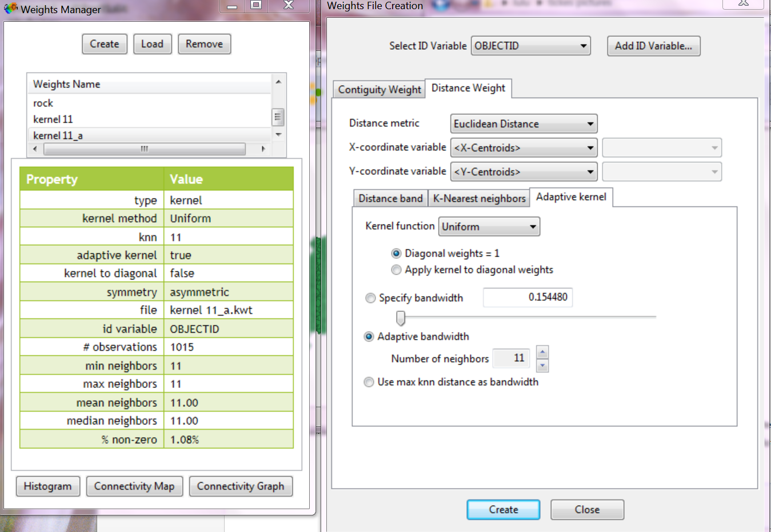Click the GeoDa icon in Weights Manager title bar
The height and width of the screenshot is (532, 771).
coord(10,9)
